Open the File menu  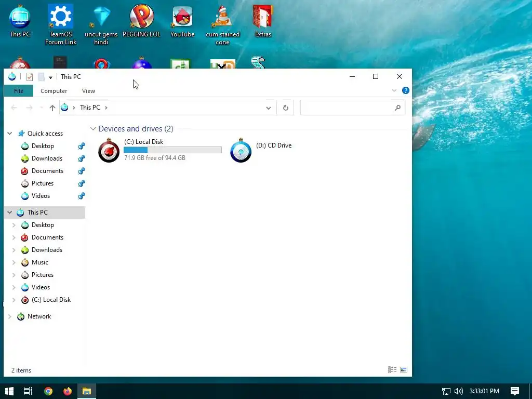[19, 91]
